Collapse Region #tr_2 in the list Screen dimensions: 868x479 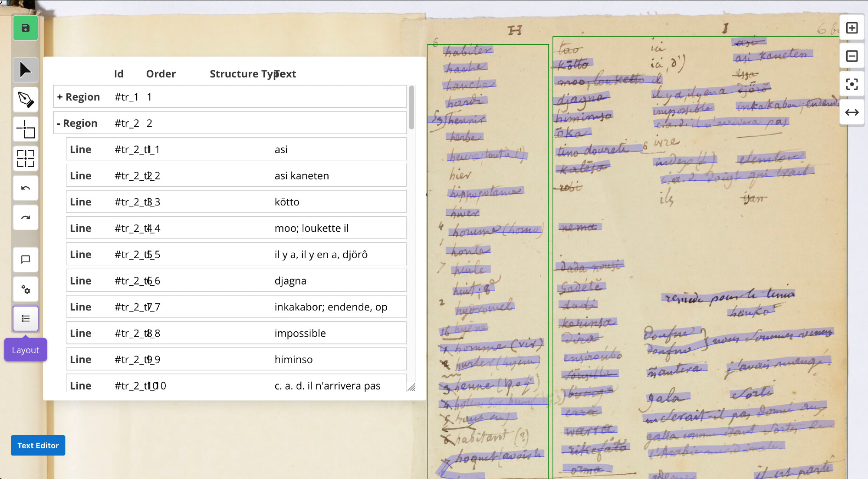click(x=59, y=123)
